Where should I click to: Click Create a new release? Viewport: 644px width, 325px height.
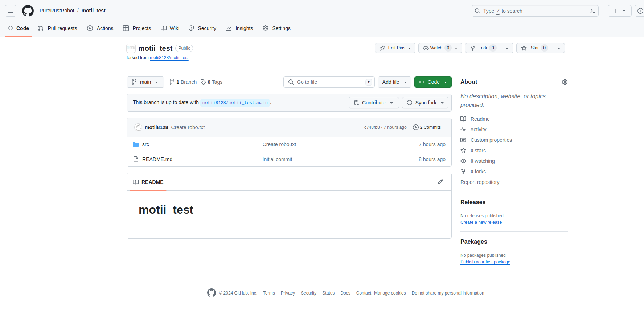click(481, 222)
